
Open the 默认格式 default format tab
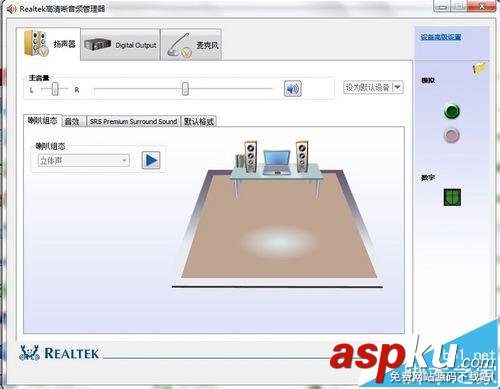pos(199,121)
